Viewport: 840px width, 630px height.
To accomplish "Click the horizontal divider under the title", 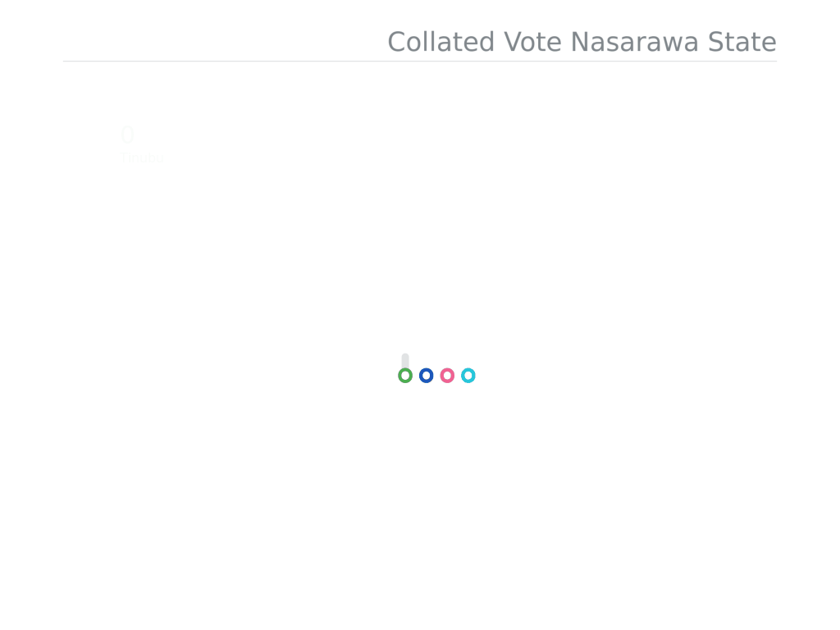I will click(x=420, y=62).
